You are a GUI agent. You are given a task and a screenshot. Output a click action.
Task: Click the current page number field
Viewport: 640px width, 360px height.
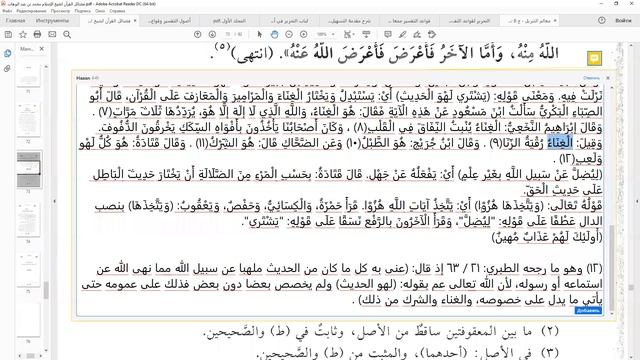tap(228, 35)
